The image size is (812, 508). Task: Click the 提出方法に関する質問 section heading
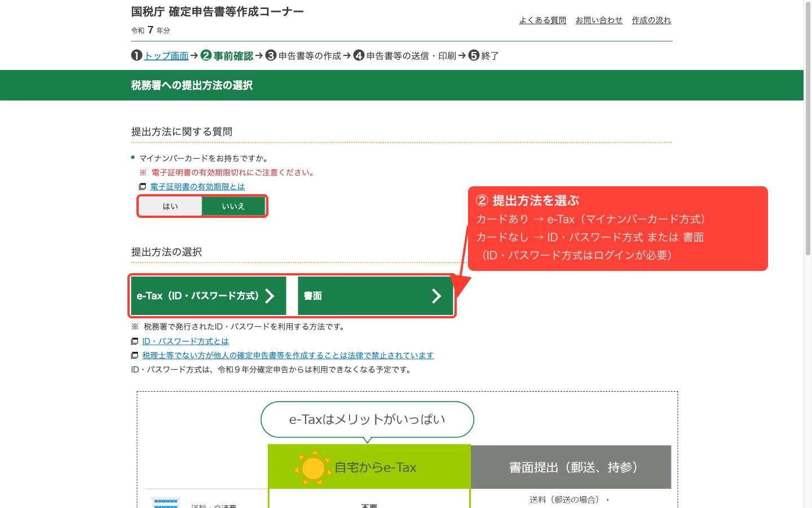(182, 132)
